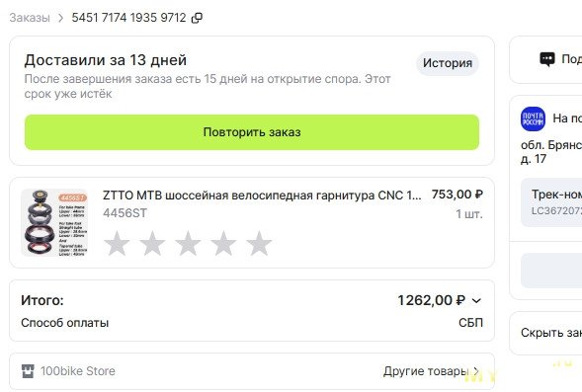The image size is (582, 392).
Task: Open the 100bike Store page
Action: pyautogui.click(x=78, y=371)
